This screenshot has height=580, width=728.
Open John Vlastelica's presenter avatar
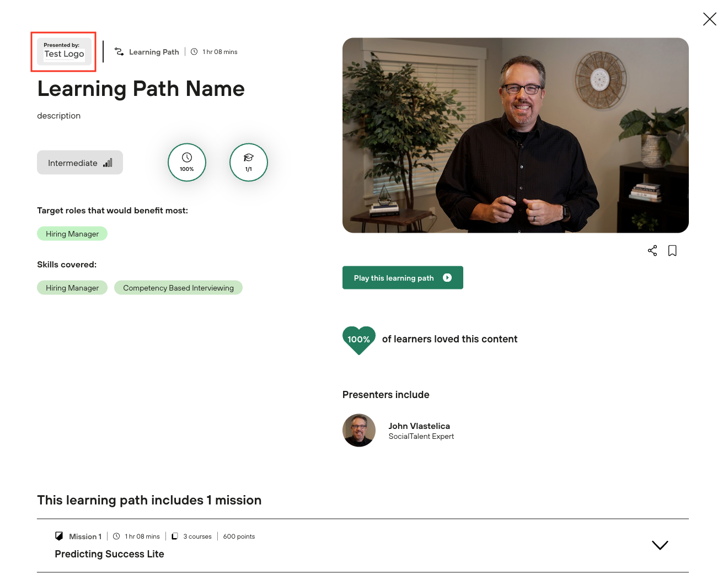coord(359,431)
